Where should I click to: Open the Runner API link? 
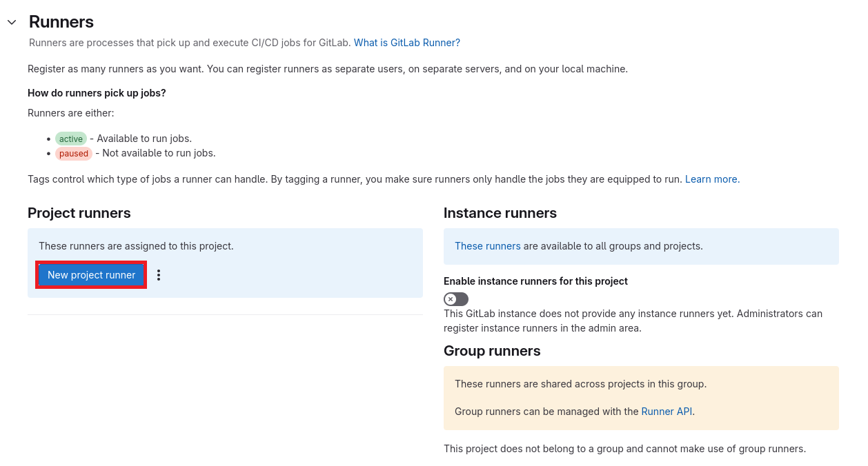[x=667, y=412]
